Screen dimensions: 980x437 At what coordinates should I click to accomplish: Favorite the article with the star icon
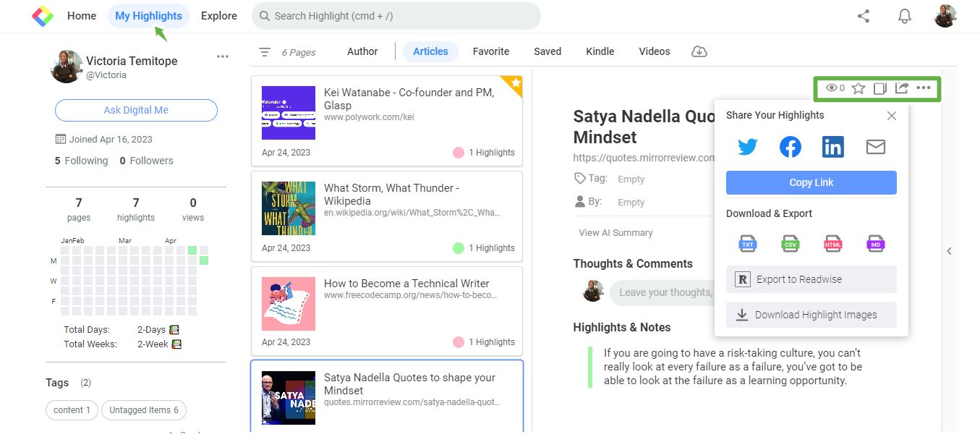click(x=858, y=88)
